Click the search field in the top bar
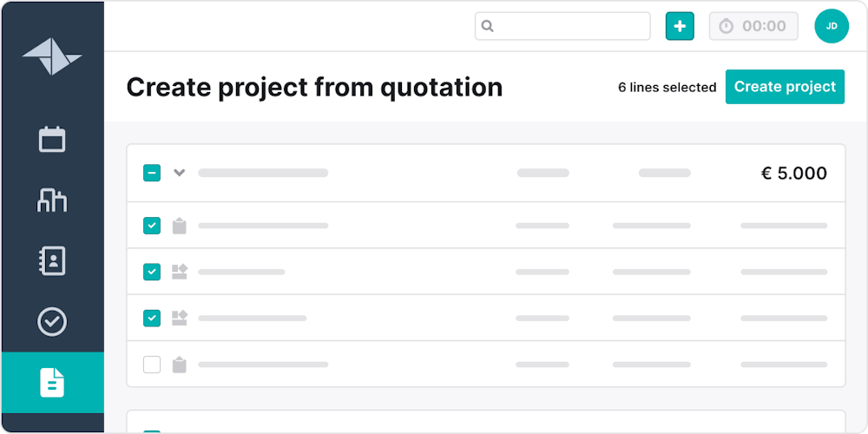Screen dimensions: 868x434 pos(562,26)
